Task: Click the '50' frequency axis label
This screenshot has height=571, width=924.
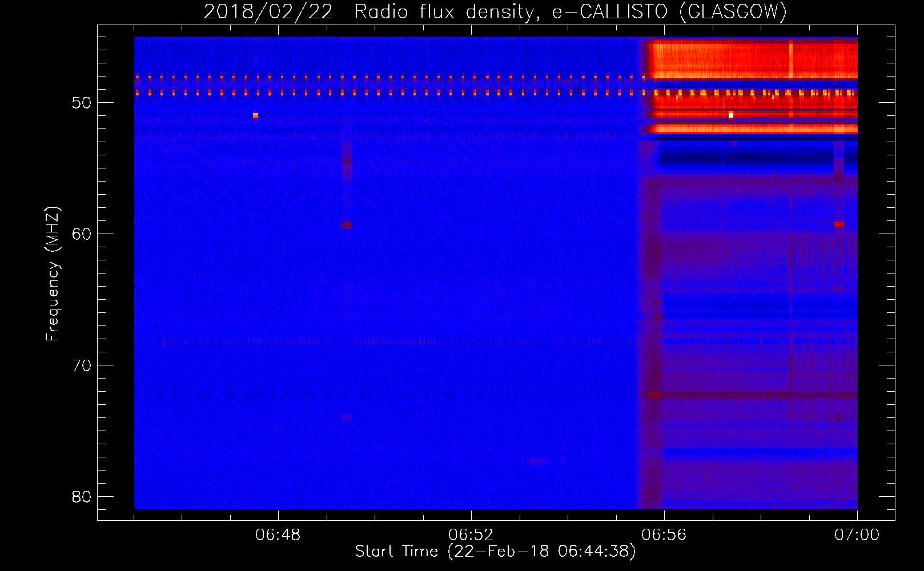Action: pyautogui.click(x=82, y=103)
